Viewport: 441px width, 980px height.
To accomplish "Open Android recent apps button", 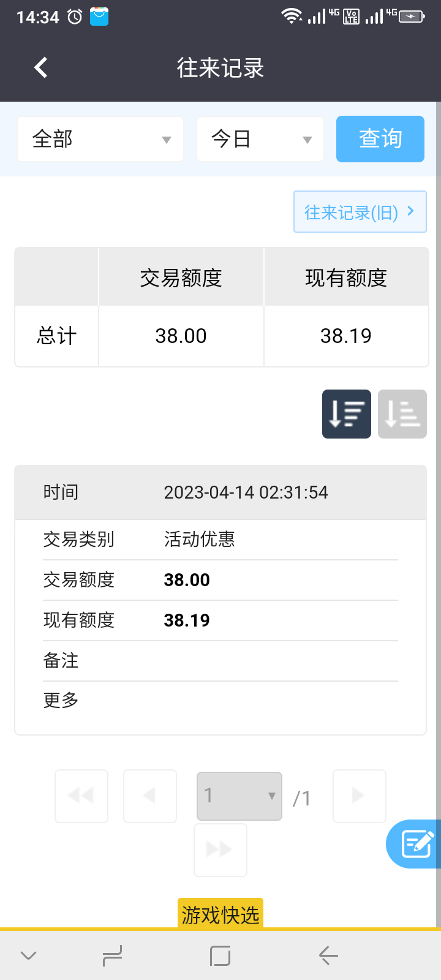I will [112, 956].
